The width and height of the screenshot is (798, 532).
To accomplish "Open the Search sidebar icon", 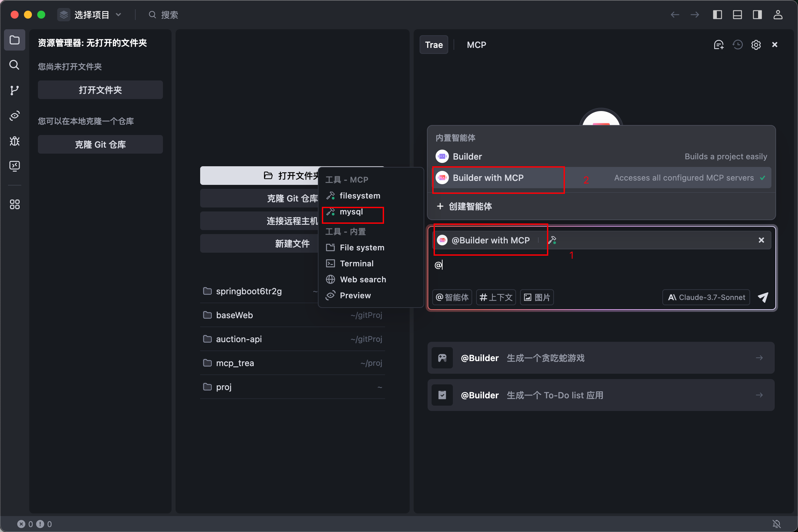I will [14, 65].
